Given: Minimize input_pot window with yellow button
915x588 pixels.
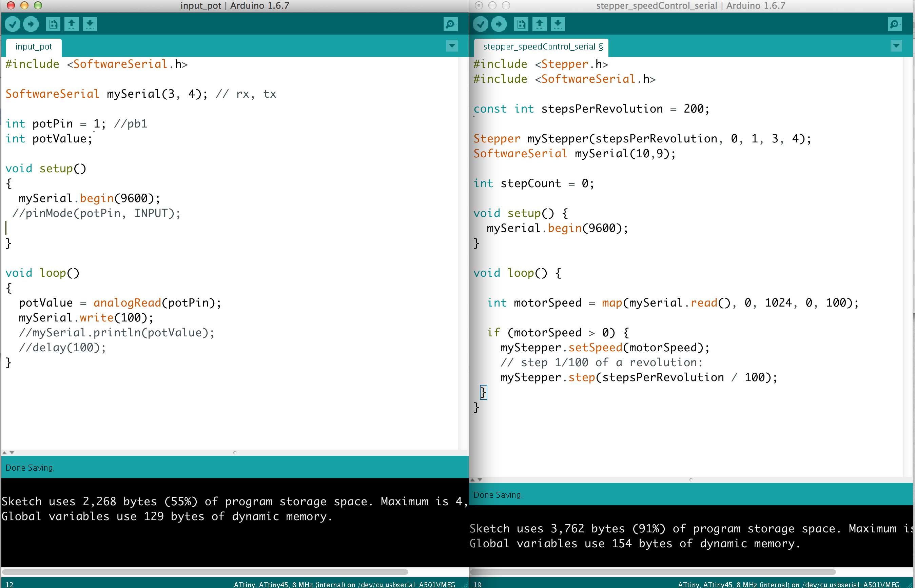Looking at the screenshot, I should [x=24, y=5].
